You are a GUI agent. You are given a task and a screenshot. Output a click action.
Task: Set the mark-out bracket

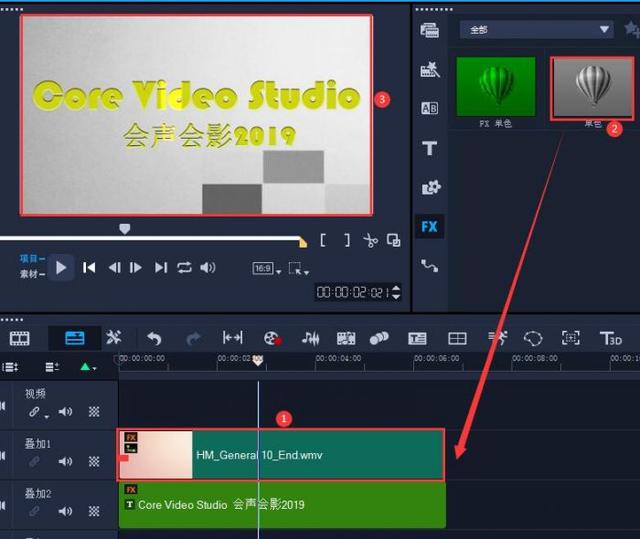pos(347,240)
